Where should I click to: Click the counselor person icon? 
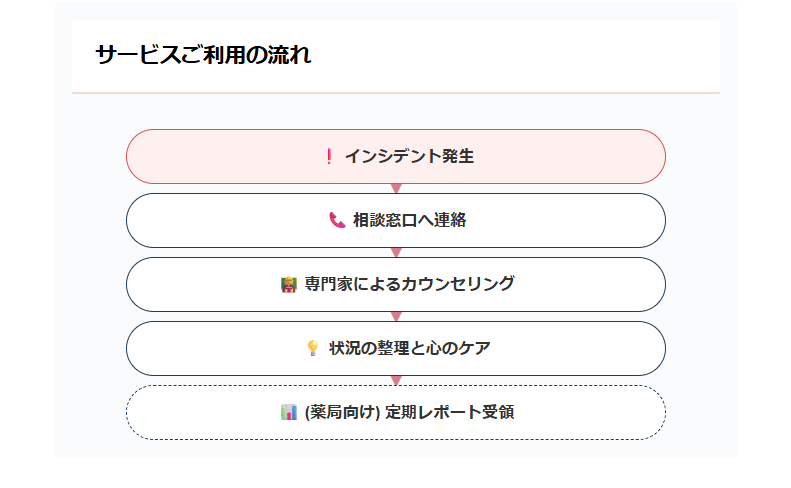coord(289,284)
